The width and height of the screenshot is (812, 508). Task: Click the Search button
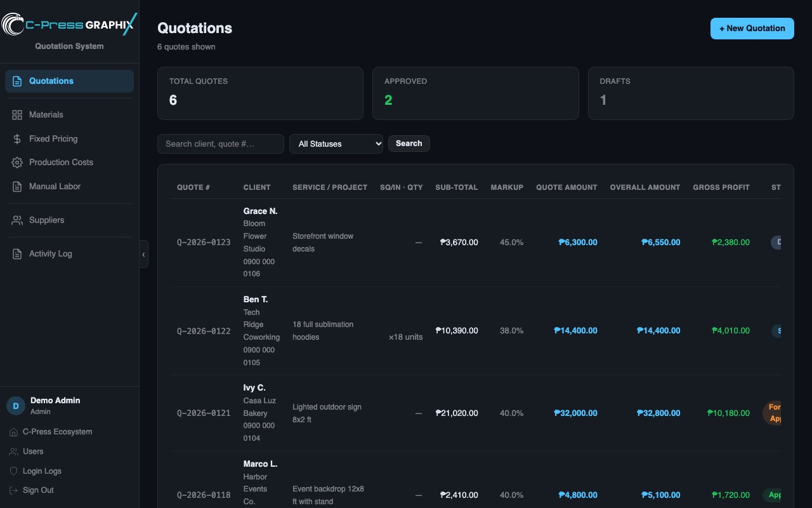click(409, 144)
